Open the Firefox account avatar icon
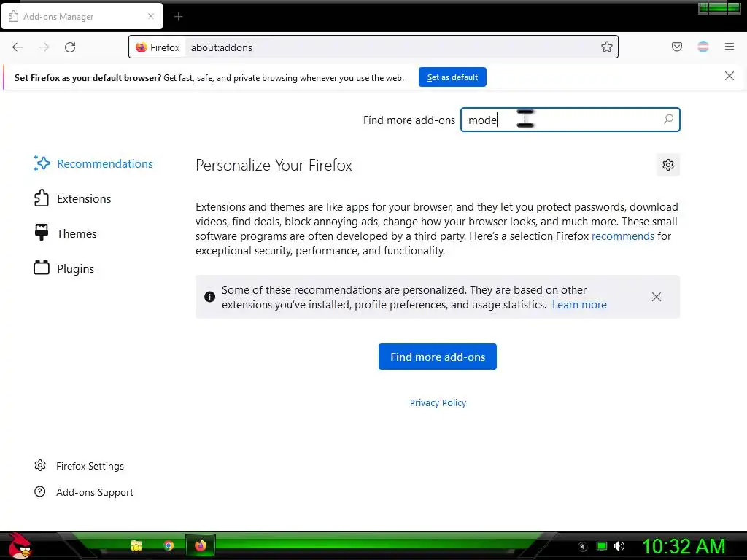Image resolution: width=747 pixels, height=560 pixels. tap(703, 47)
